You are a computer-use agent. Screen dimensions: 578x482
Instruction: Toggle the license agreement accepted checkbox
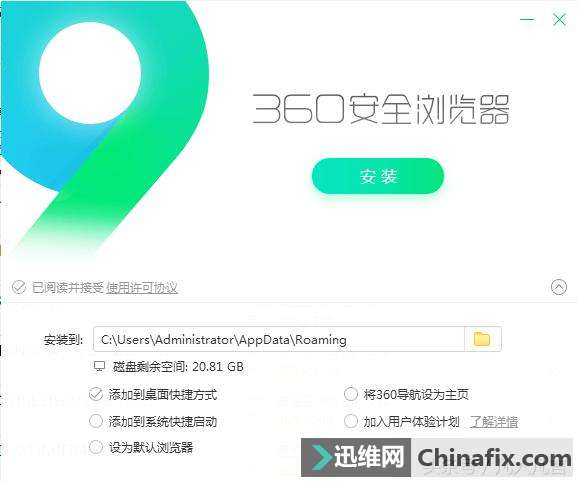pos(19,287)
